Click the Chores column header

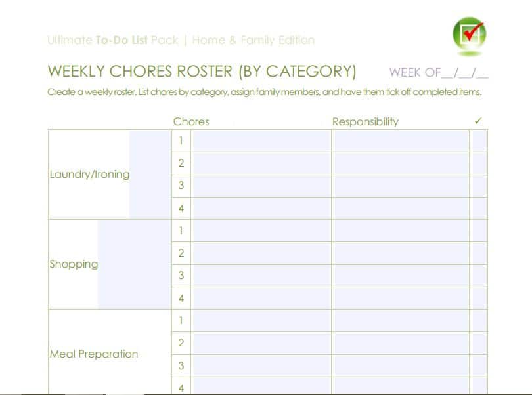pyautogui.click(x=191, y=121)
